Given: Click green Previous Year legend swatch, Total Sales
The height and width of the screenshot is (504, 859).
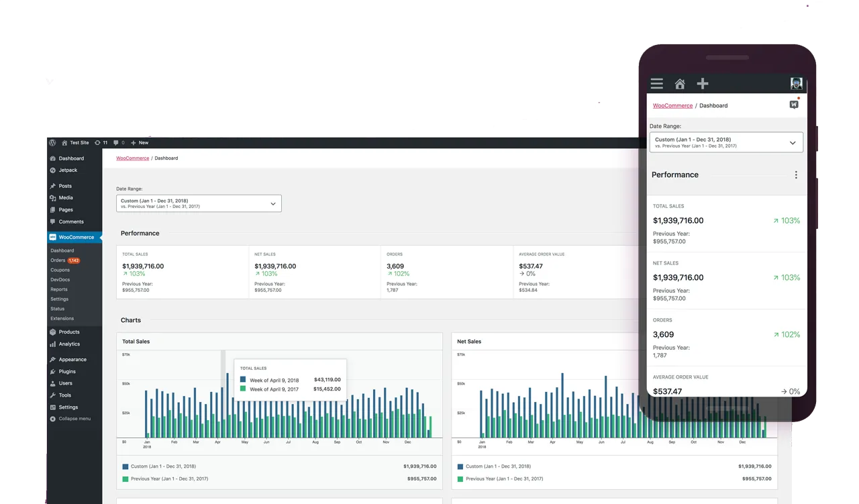Looking at the screenshot, I should [125, 479].
